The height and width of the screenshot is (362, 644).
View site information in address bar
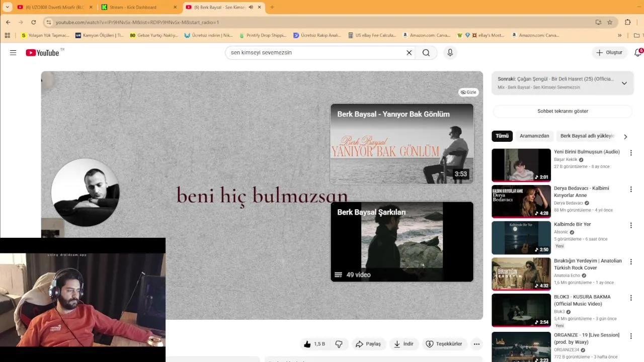coord(48,22)
